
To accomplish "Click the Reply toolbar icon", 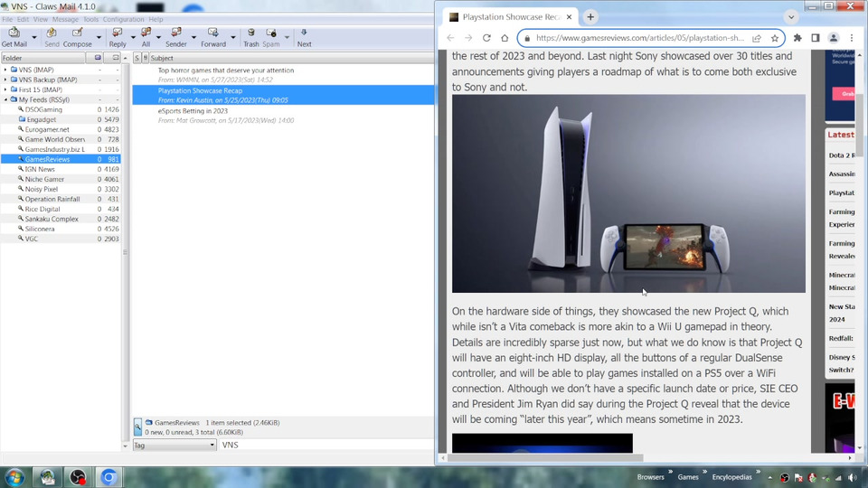I will 118,37.
